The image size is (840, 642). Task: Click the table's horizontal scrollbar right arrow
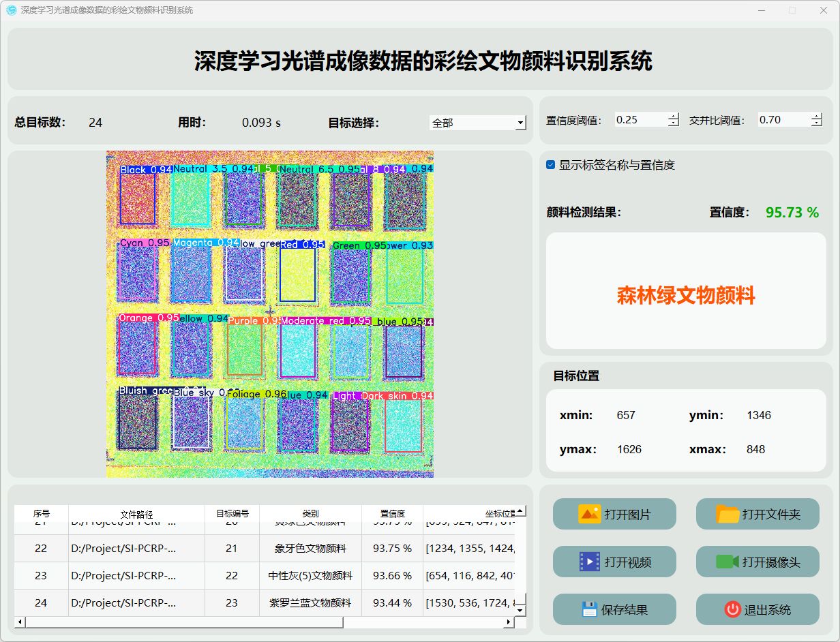[508, 622]
